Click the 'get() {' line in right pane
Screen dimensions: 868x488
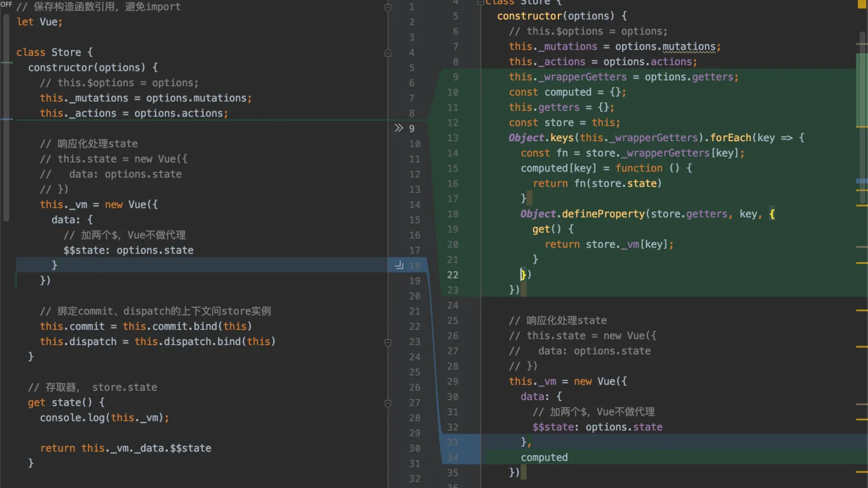(x=553, y=229)
